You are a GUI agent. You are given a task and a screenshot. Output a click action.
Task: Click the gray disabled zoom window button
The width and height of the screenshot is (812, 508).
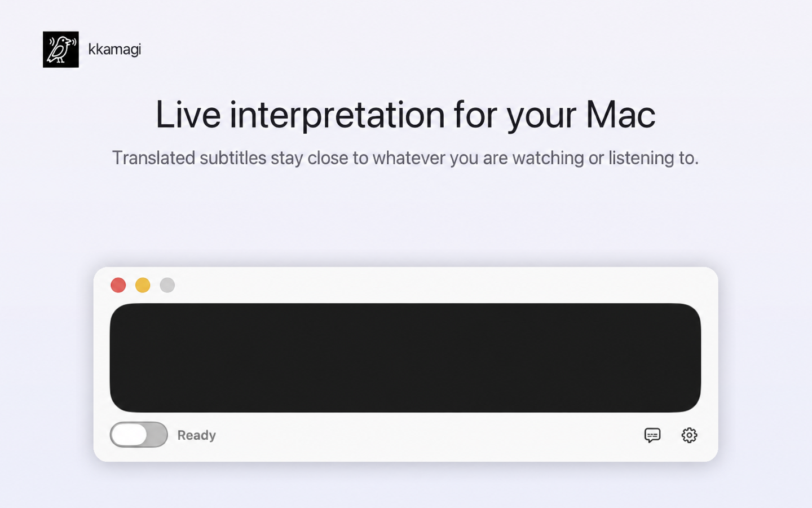pos(167,285)
